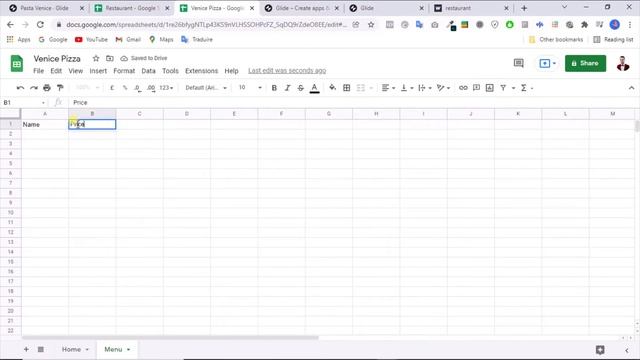Open the Gmail bookmark
This screenshot has height=360, width=640.
pyautogui.click(x=128, y=40)
